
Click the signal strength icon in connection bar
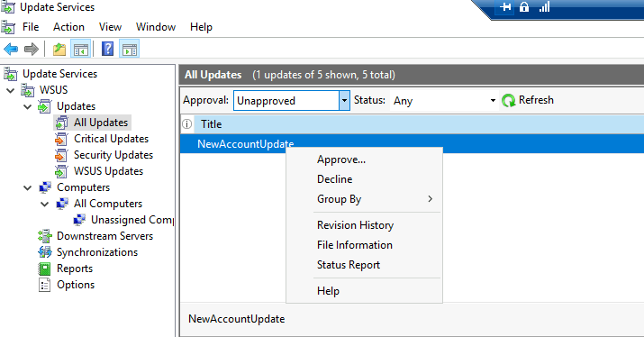pyautogui.click(x=544, y=7)
